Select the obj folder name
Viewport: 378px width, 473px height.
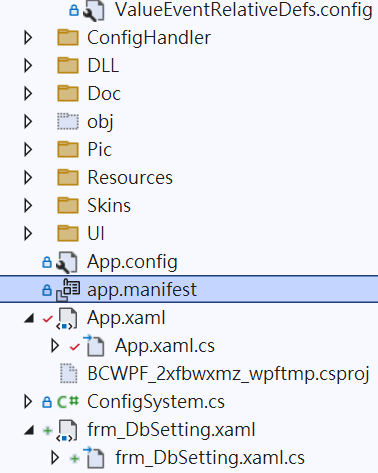click(x=100, y=122)
